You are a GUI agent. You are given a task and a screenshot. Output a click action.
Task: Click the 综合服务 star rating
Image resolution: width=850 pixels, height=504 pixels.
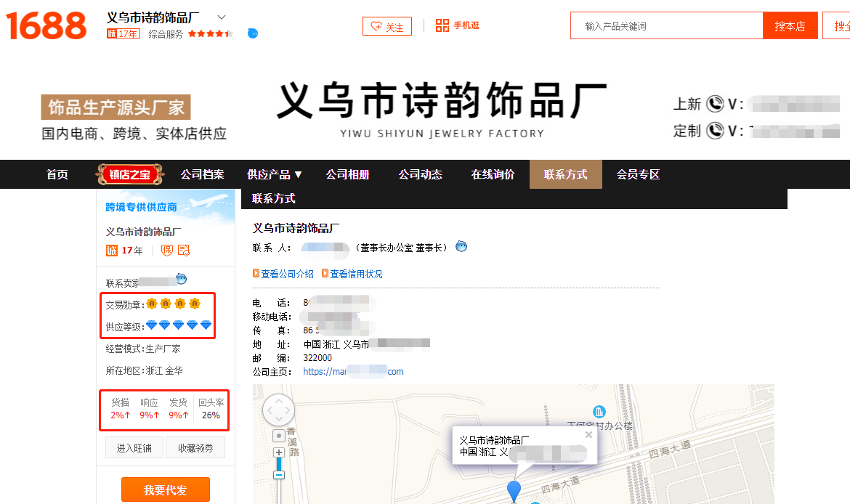[211, 33]
